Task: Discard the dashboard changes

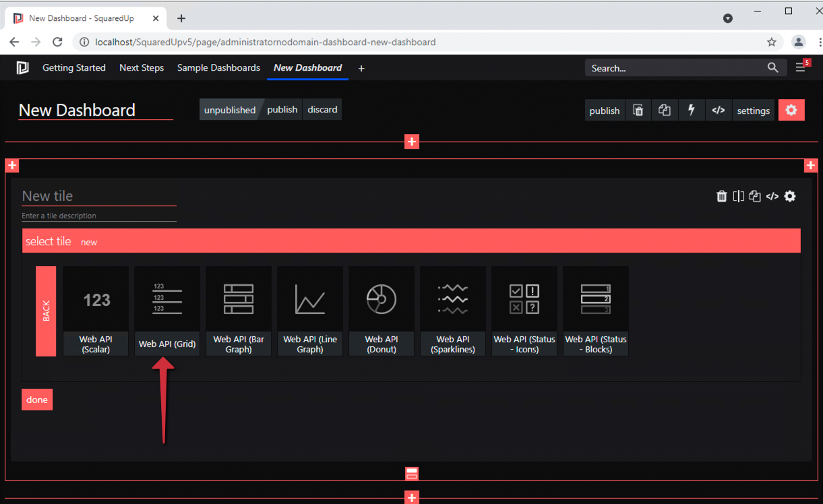Action: tap(322, 109)
